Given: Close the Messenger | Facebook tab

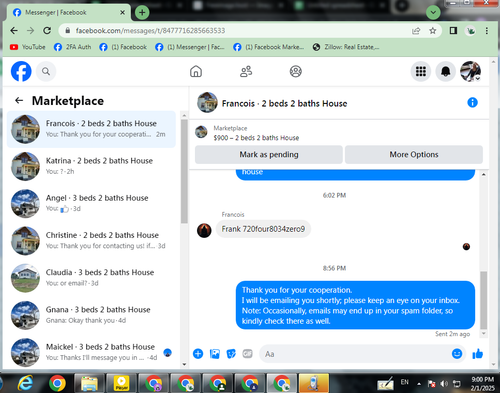Looking at the screenshot, I should pos(122,13).
